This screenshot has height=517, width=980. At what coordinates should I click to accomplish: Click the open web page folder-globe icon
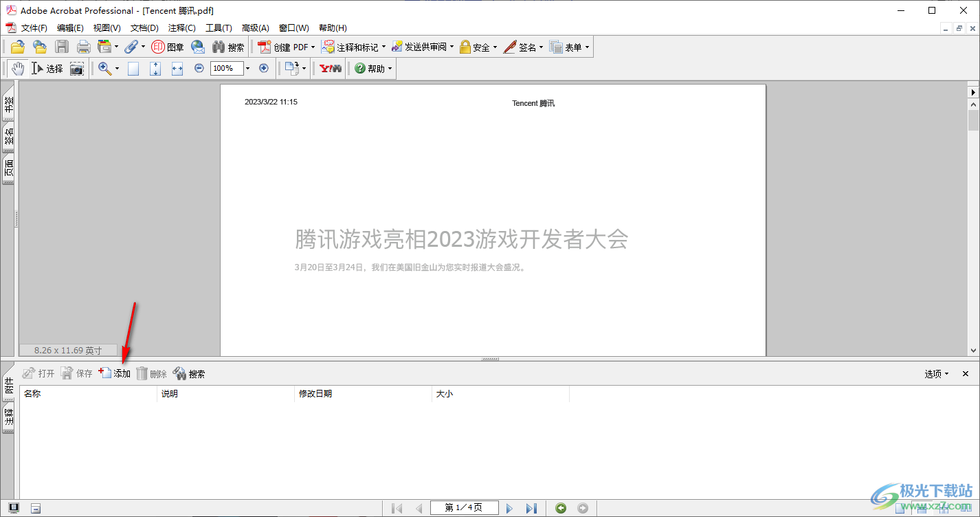point(40,47)
